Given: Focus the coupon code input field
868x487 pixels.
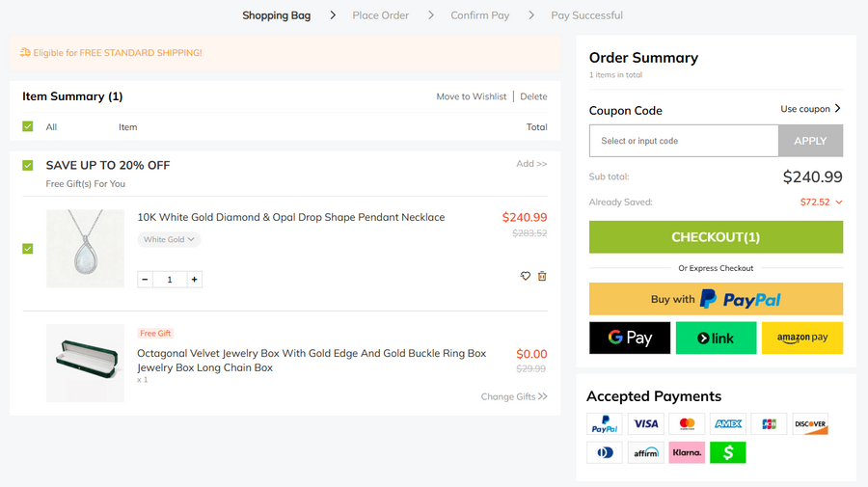Looking at the screenshot, I should click(x=683, y=141).
